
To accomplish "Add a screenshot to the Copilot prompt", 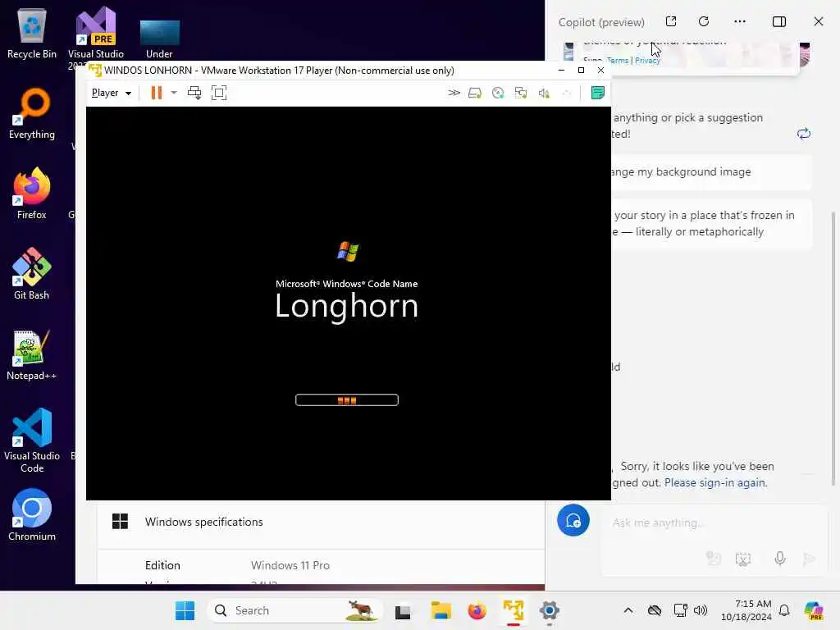I will click(743, 559).
